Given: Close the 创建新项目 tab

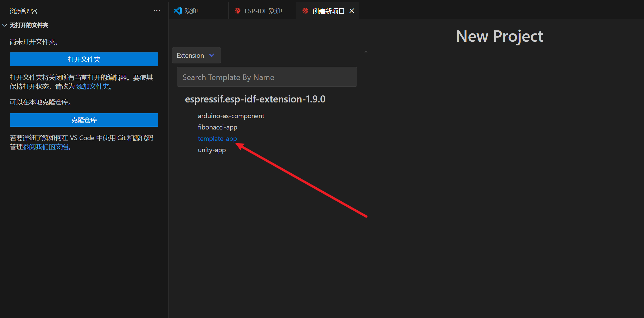Looking at the screenshot, I should (x=352, y=11).
